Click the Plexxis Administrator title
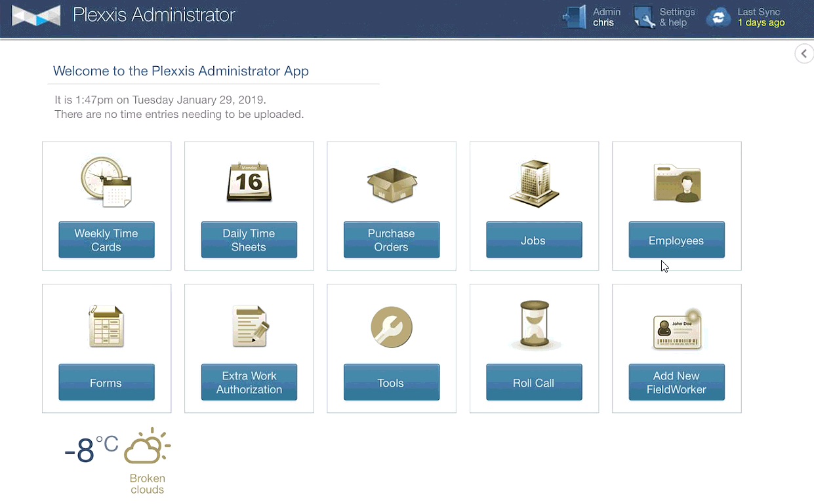814x504 pixels. tap(154, 15)
